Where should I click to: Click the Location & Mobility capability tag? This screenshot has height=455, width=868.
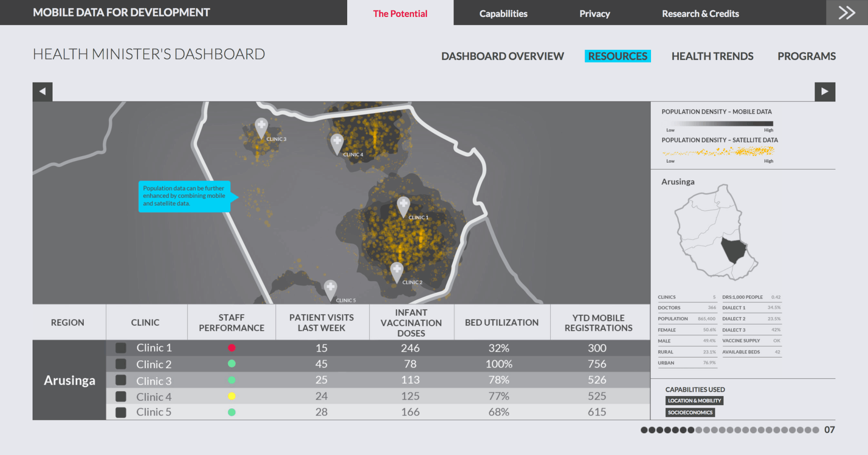coord(694,401)
